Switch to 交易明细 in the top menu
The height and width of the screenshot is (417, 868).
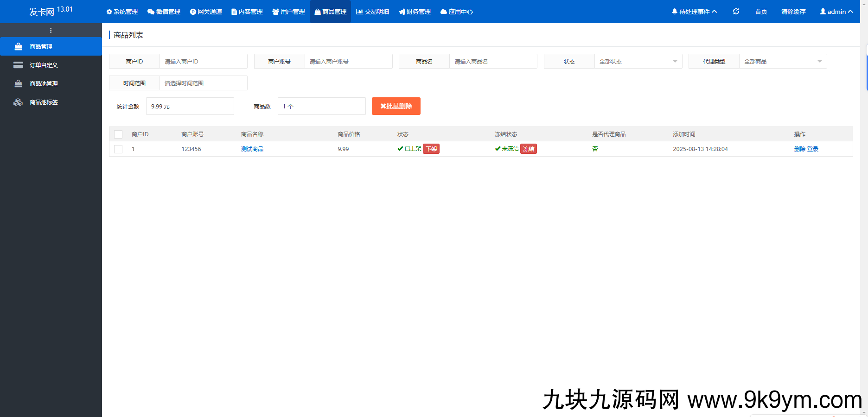(372, 12)
